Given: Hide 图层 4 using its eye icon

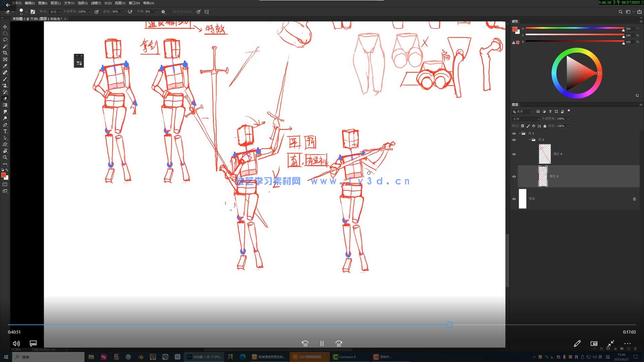Looking at the screenshot, I should (x=514, y=154).
